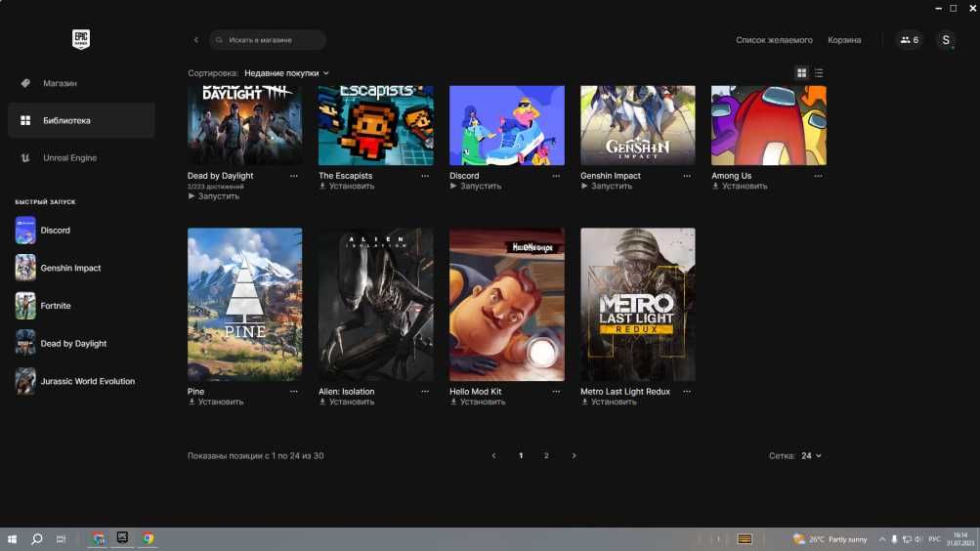
Task: Open options menu for Hello Mod Kit
Action: [x=556, y=392]
